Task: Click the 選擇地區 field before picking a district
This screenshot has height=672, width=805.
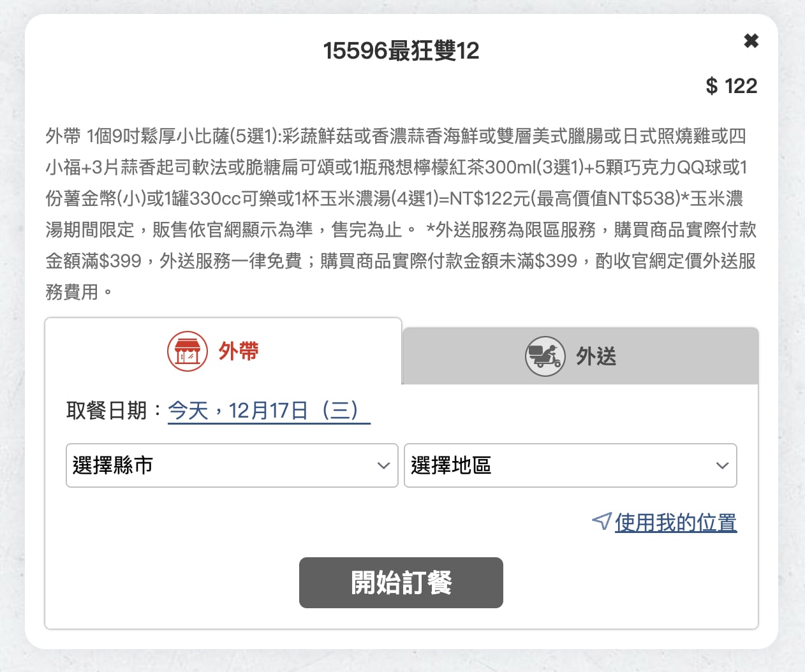Action: (570, 465)
